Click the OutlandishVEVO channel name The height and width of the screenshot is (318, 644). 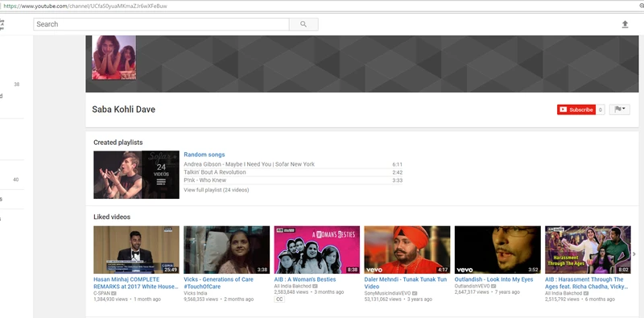[473, 286]
